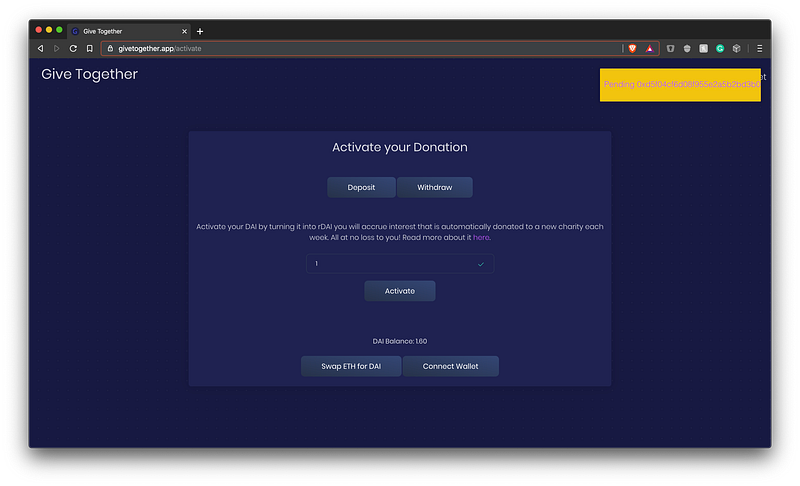
Task: Bookmark this page with the bookmark icon
Action: coord(89,48)
